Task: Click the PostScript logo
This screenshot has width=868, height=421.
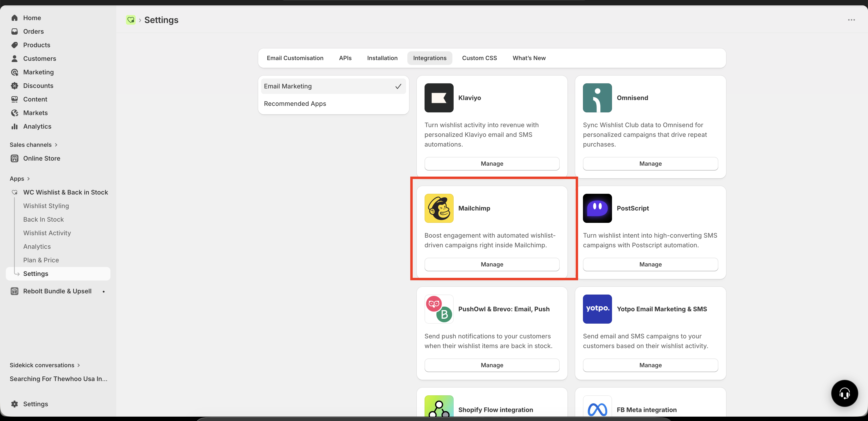Action: coord(597,208)
